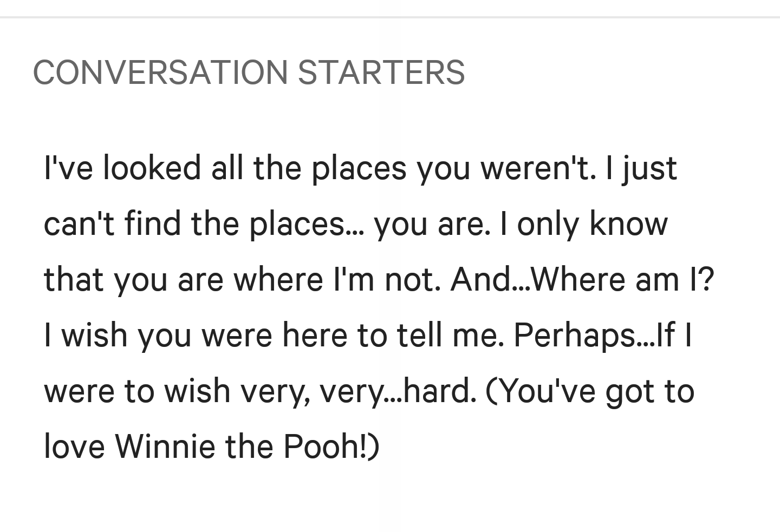
Task: Click the words 'only know' in the quote
Action: 593,224
